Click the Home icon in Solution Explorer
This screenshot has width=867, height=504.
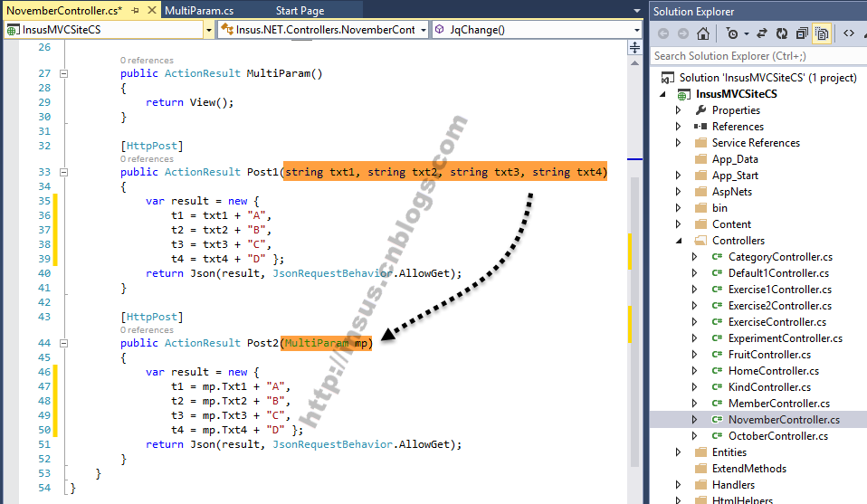[x=703, y=33]
